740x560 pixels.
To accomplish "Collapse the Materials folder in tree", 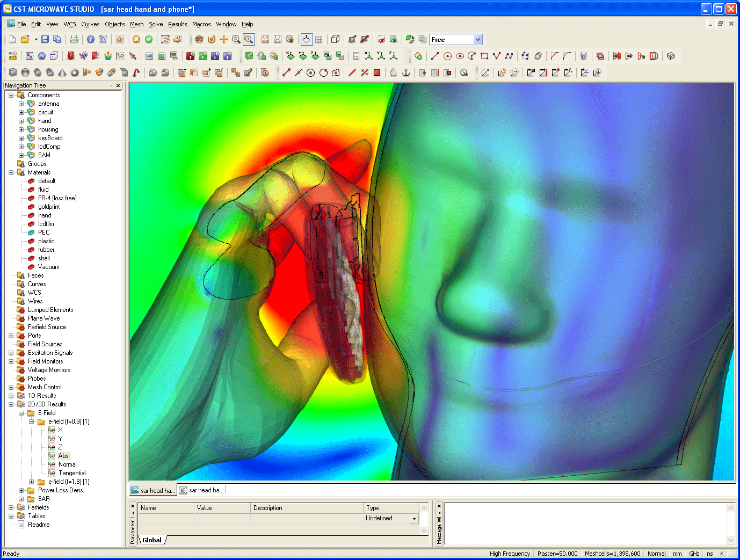I will (x=11, y=172).
